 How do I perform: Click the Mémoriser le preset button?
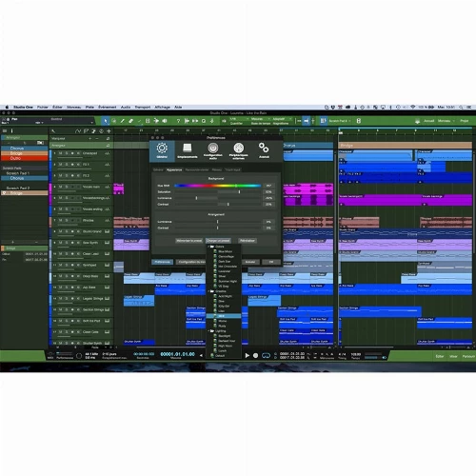pos(189,241)
